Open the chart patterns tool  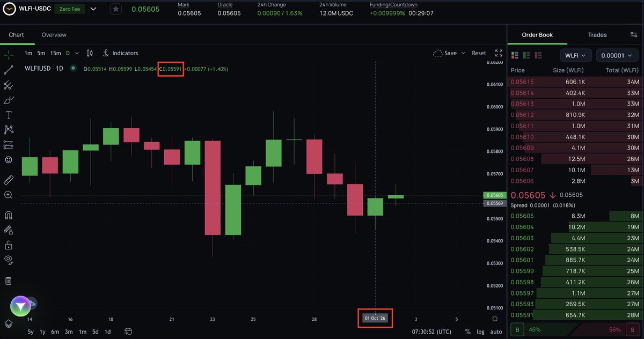[x=9, y=129]
